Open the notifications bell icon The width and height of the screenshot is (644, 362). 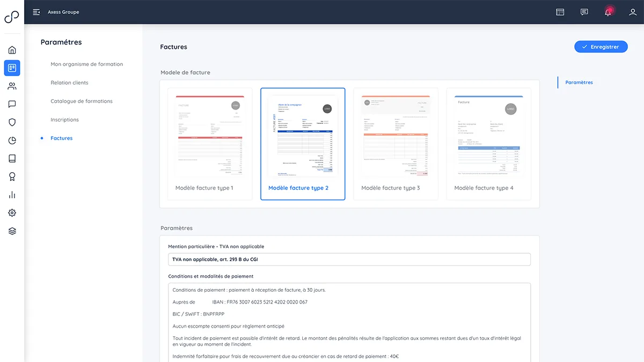pos(608,12)
